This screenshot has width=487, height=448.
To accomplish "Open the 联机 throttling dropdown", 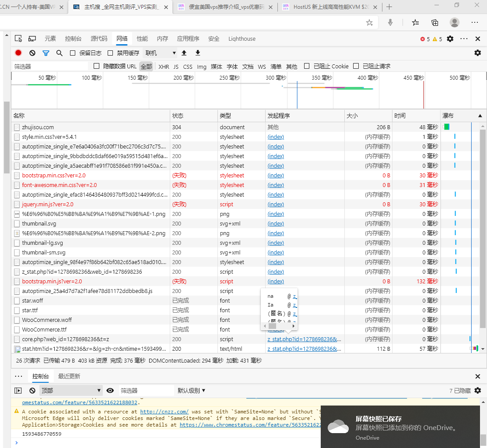I will click(160, 53).
